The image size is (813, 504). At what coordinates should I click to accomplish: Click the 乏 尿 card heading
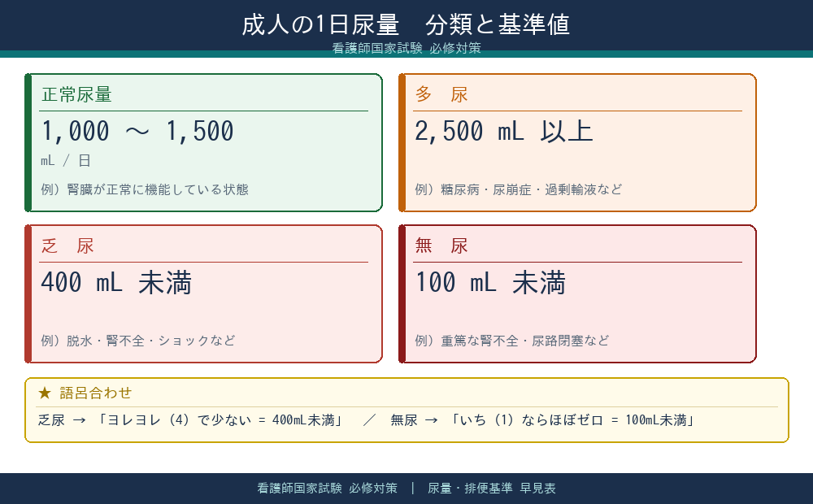(x=67, y=245)
